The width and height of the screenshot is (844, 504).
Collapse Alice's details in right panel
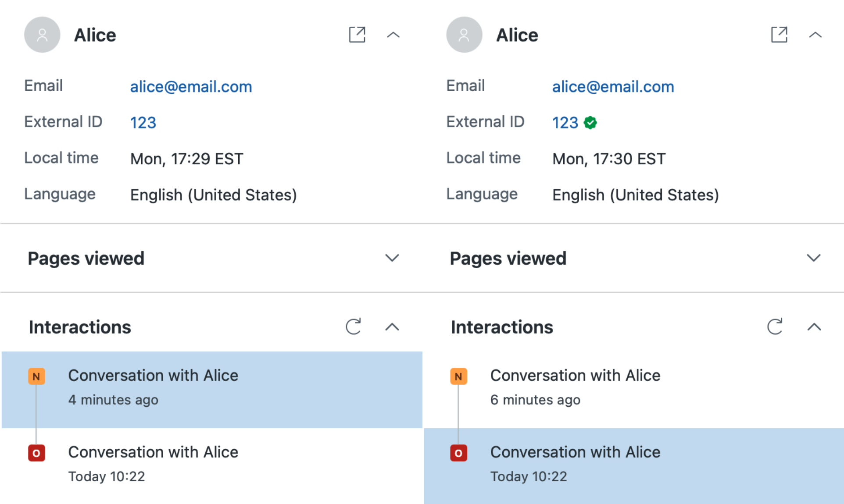click(x=815, y=35)
